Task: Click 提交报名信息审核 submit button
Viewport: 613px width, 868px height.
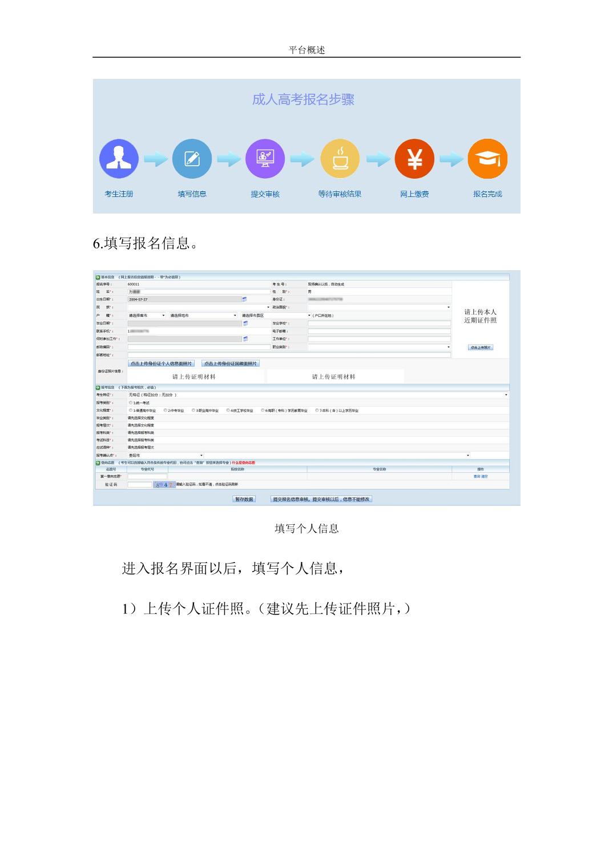Action: pyautogui.click(x=321, y=499)
